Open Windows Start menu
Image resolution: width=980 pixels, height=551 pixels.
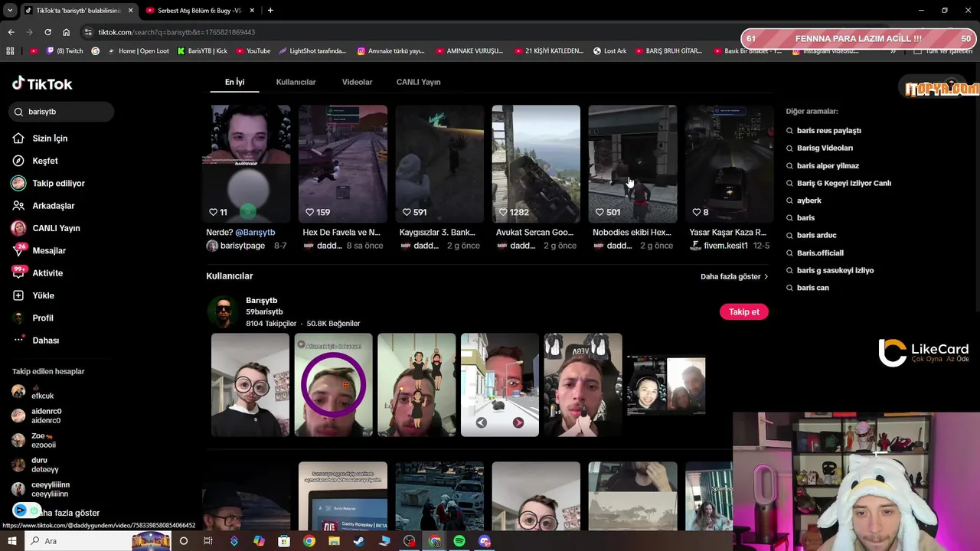coord(11,541)
